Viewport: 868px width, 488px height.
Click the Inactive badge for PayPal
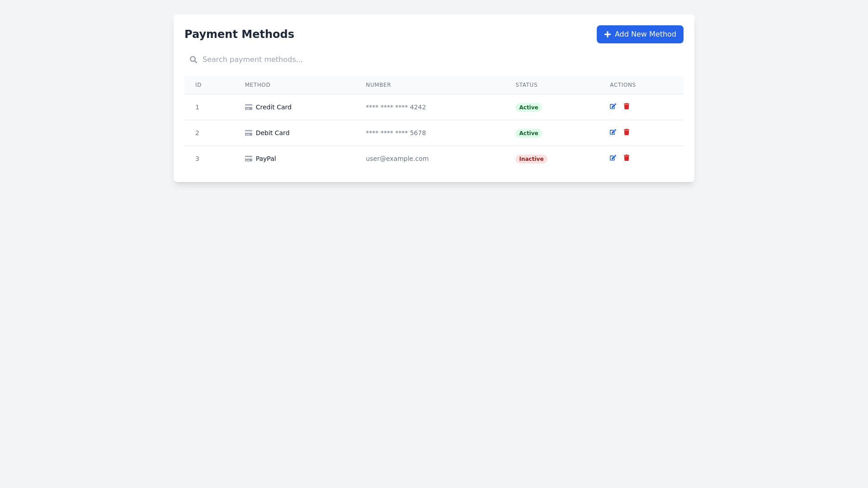click(531, 159)
